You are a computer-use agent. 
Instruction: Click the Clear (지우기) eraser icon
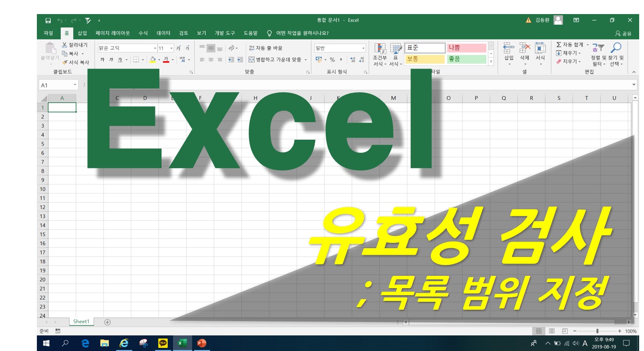(559, 62)
